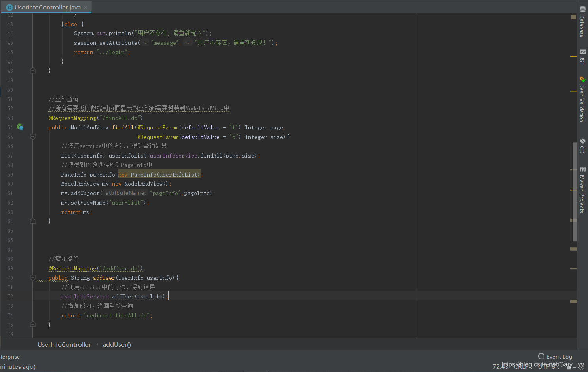Click the code analysis status square
The image size is (588, 372).
[573, 17]
